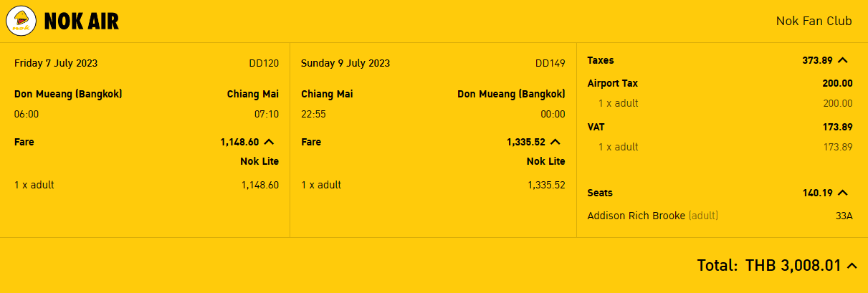This screenshot has height=293, width=868.
Task: Select flight number DD120
Action: pos(264,63)
